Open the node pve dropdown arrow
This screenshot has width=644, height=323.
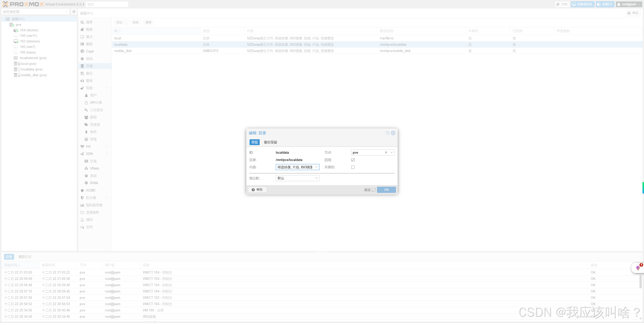(x=391, y=152)
